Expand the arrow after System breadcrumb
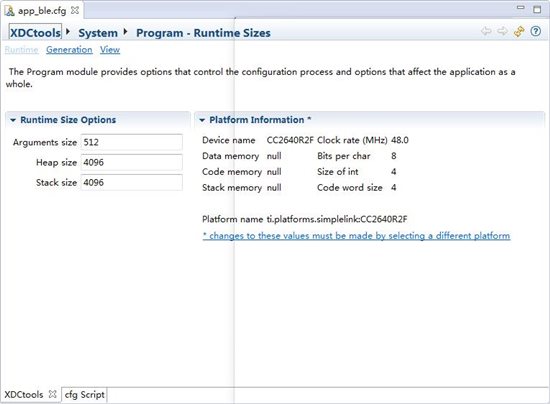The width and height of the screenshot is (550, 404). point(125,32)
